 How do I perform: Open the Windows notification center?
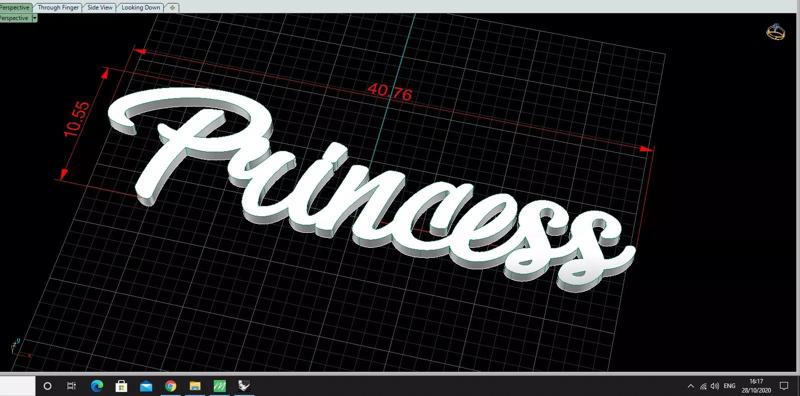[784, 386]
